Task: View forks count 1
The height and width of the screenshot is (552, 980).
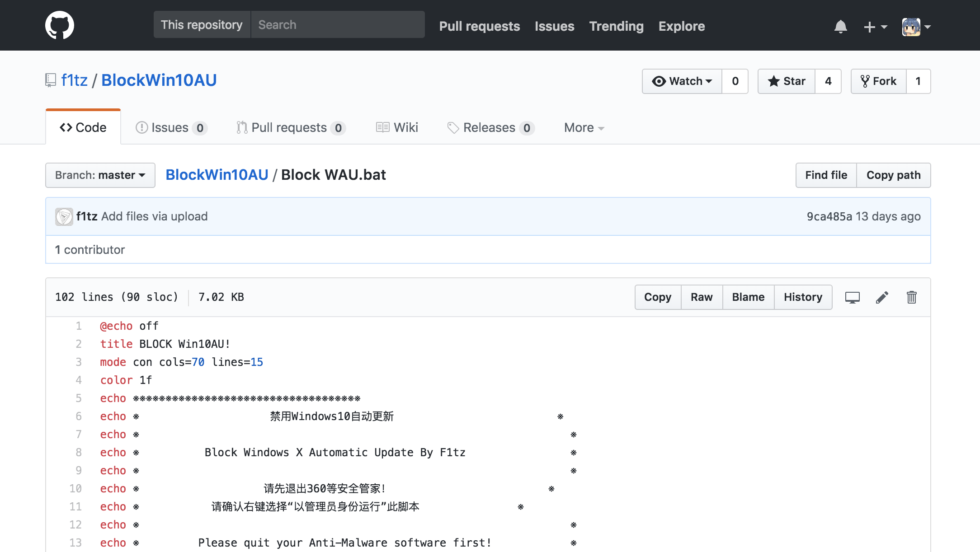Action: pos(919,81)
